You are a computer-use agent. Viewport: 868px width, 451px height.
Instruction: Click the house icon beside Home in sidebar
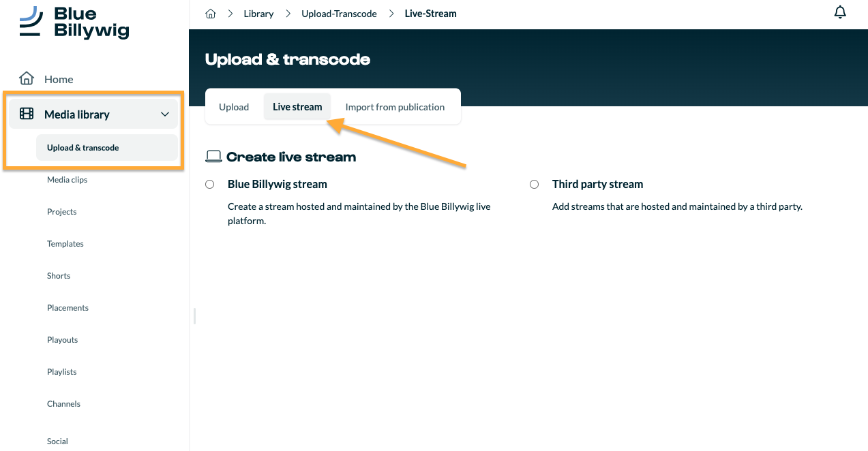pos(27,78)
